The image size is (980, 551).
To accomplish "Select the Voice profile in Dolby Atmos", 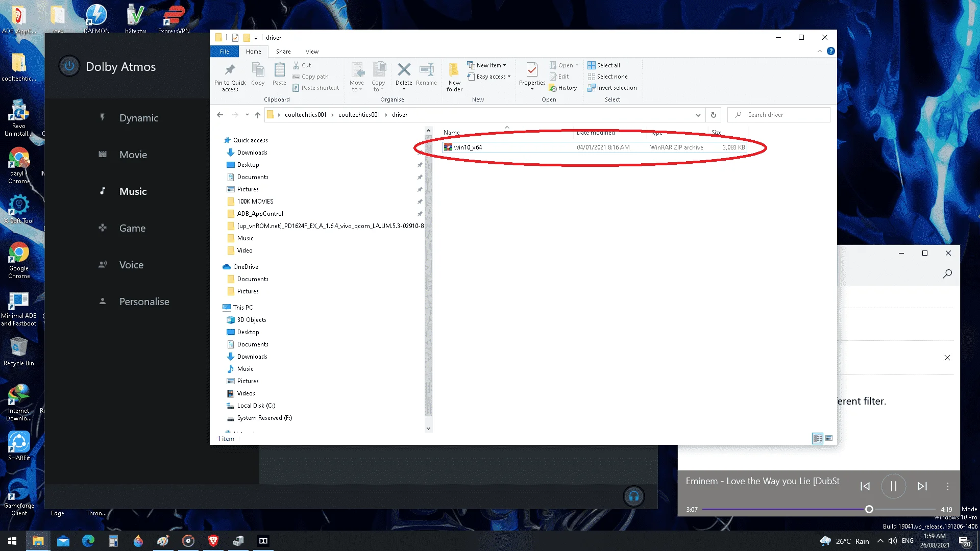I will coord(132,265).
